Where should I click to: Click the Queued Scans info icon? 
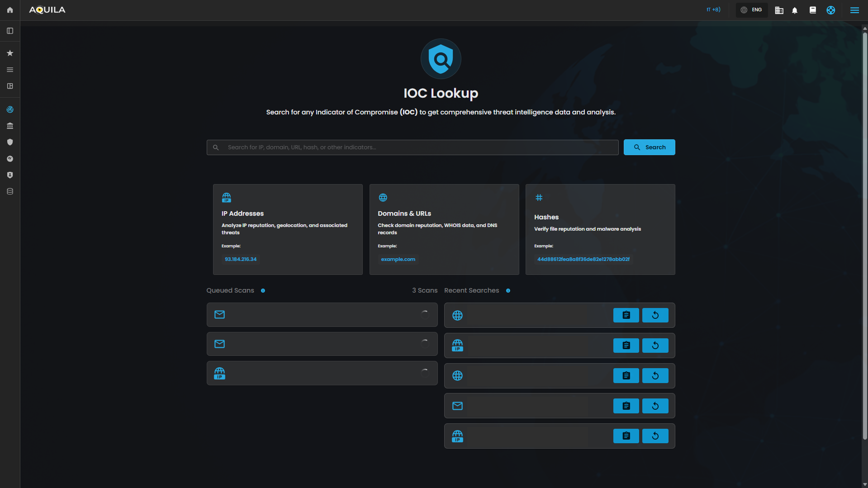[263, 291]
